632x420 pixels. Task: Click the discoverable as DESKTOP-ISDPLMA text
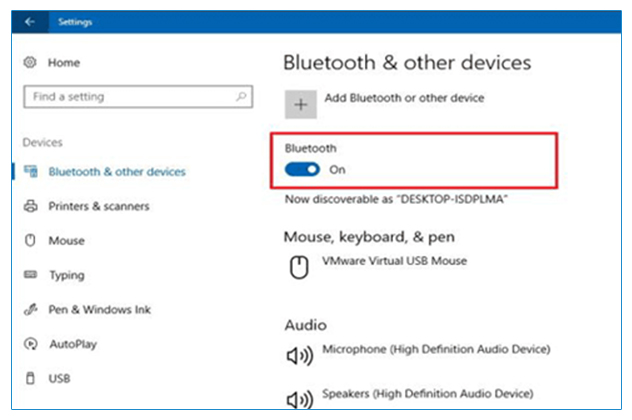pos(396,199)
